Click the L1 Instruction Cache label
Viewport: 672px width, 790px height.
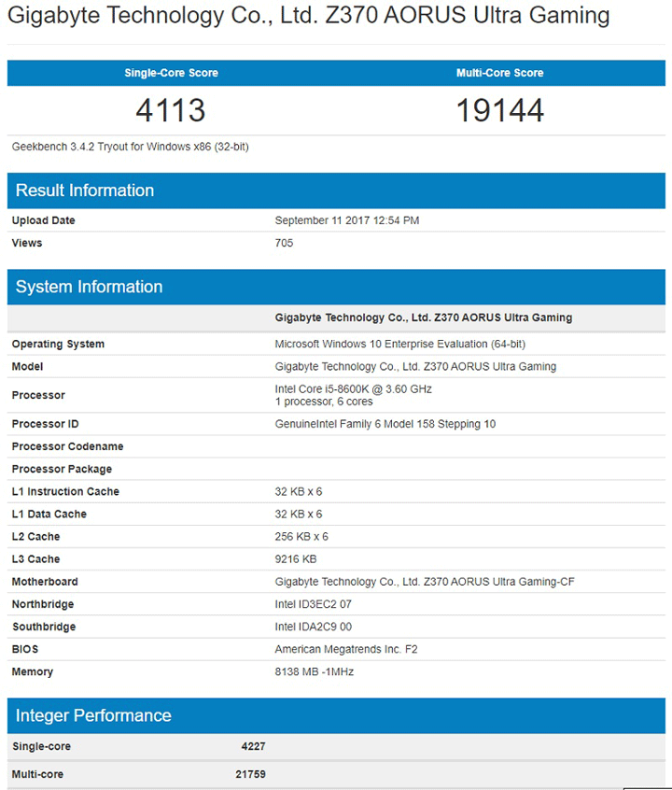click(x=65, y=491)
